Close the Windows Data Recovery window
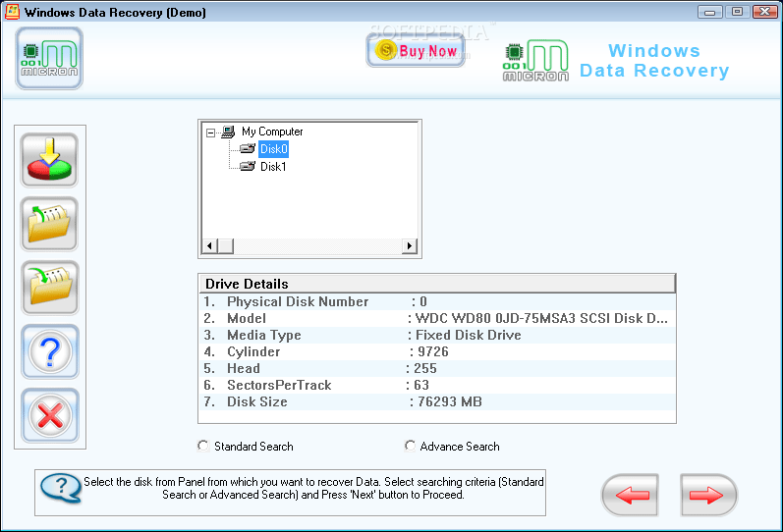Screen dimensions: 783x532 point(764,11)
